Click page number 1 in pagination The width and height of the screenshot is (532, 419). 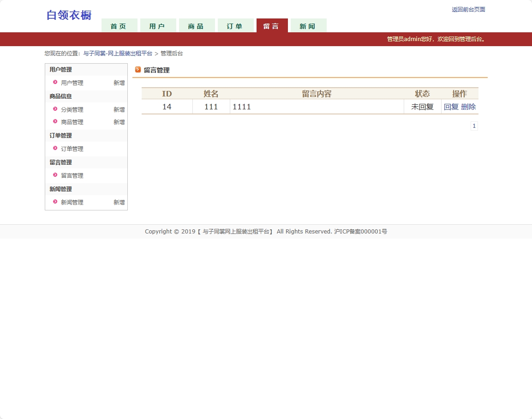pyautogui.click(x=474, y=126)
